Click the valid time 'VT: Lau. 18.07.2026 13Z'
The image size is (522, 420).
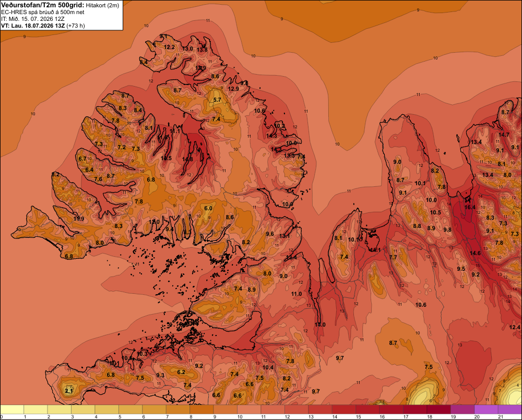click(33, 26)
